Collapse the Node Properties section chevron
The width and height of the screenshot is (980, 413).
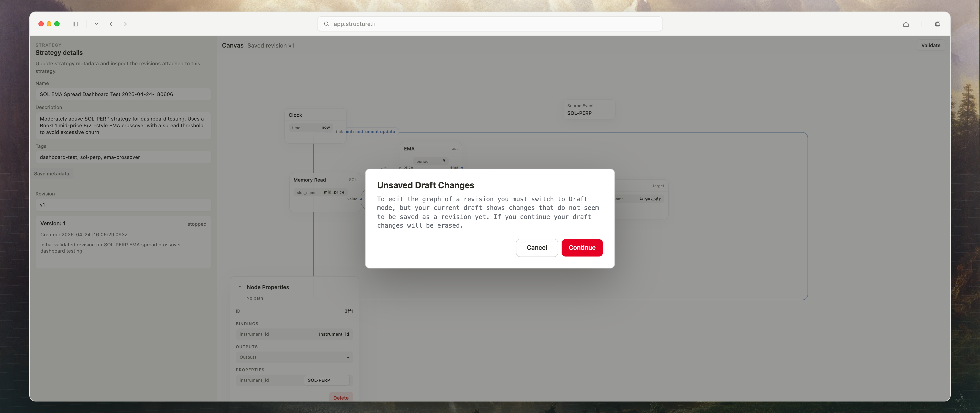(240, 287)
